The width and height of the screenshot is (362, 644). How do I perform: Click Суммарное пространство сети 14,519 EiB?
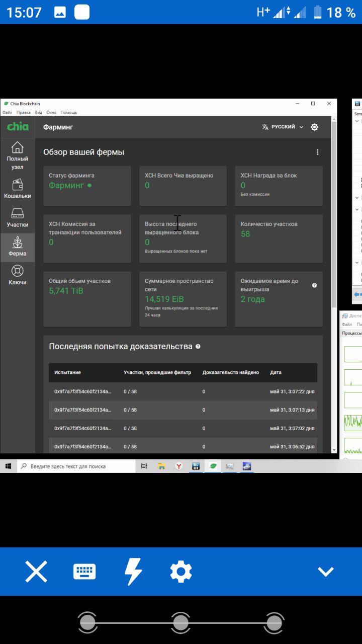[x=164, y=299]
